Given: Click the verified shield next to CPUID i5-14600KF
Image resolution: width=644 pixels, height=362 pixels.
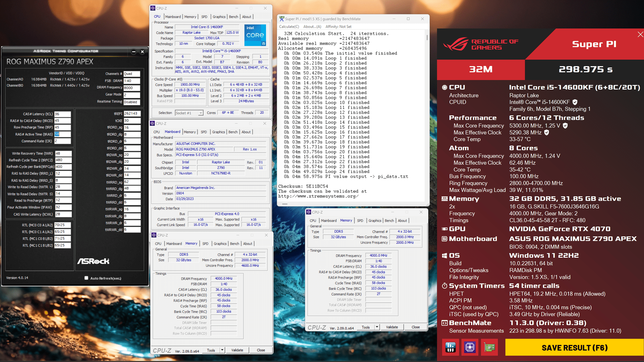Looking at the screenshot, I should coord(575,102).
